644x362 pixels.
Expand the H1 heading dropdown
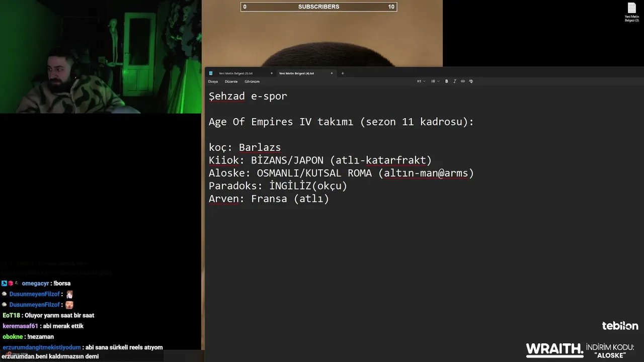click(421, 81)
